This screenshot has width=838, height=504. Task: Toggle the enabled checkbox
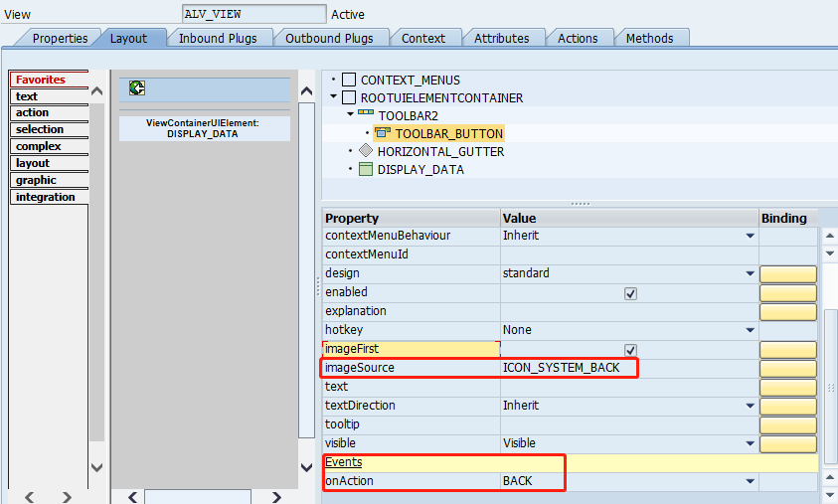pos(630,293)
